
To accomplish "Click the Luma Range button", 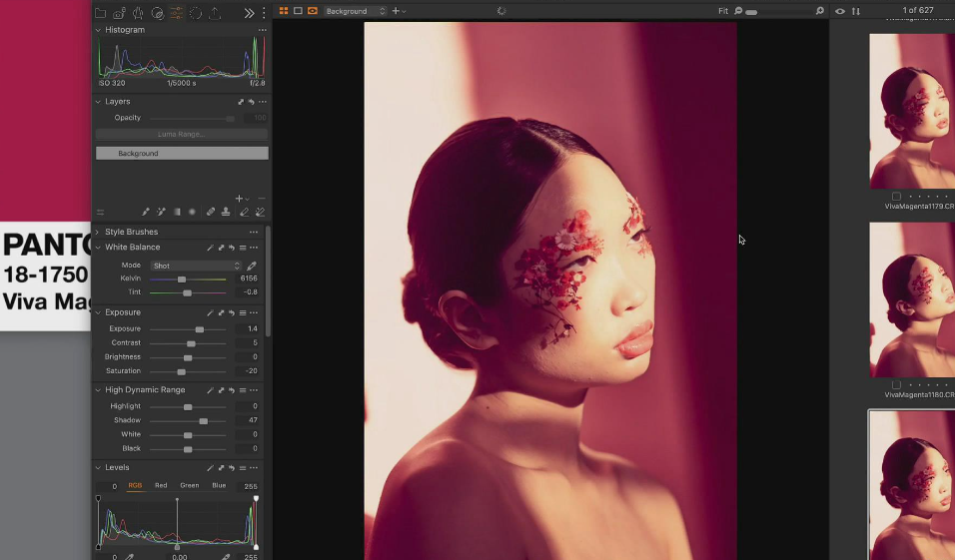I will pos(182,134).
